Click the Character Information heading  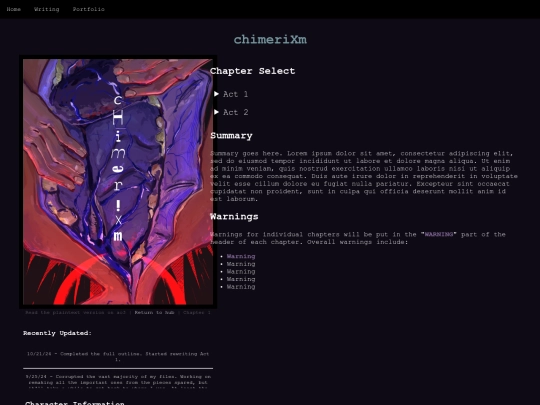[x=75, y=403]
